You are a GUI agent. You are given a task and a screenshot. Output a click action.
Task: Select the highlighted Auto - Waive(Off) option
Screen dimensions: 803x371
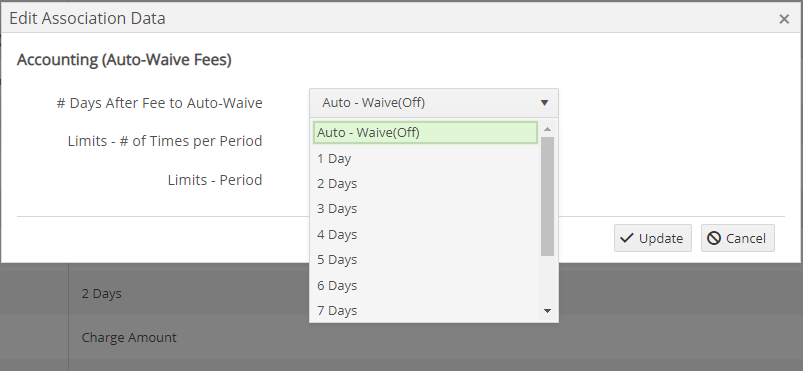coord(425,132)
